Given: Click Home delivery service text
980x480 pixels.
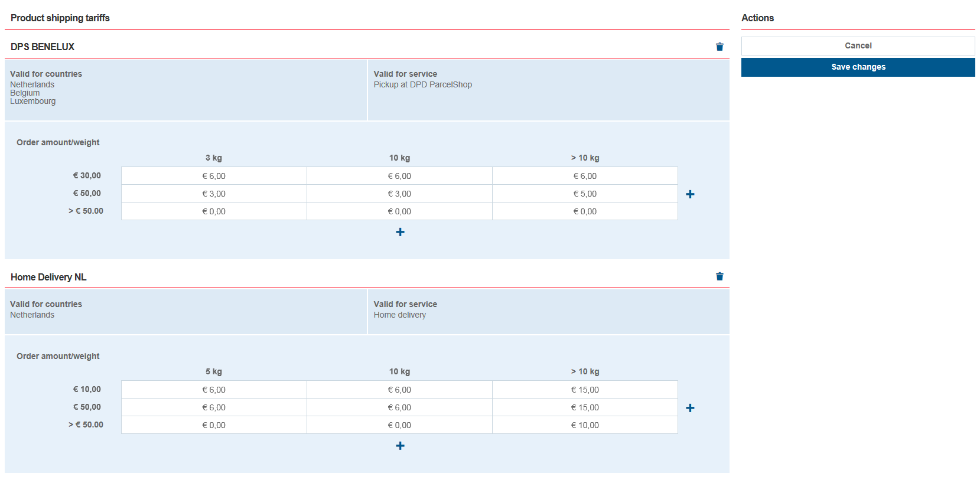Looking at the screenshot, I should [x=400, y=315].
